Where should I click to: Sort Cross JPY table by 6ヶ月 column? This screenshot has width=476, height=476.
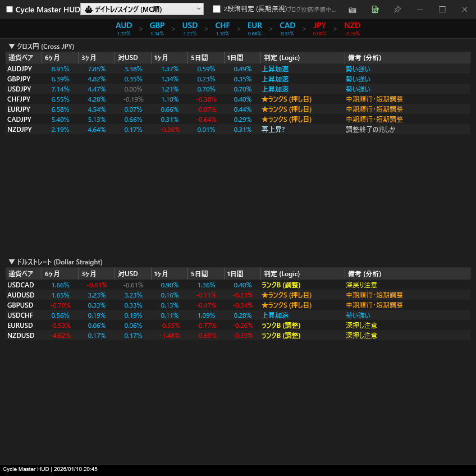53,58
